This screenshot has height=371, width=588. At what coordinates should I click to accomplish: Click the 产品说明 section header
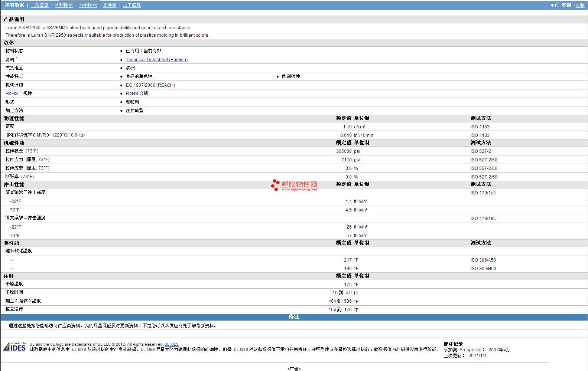click(x=14, y=19)
